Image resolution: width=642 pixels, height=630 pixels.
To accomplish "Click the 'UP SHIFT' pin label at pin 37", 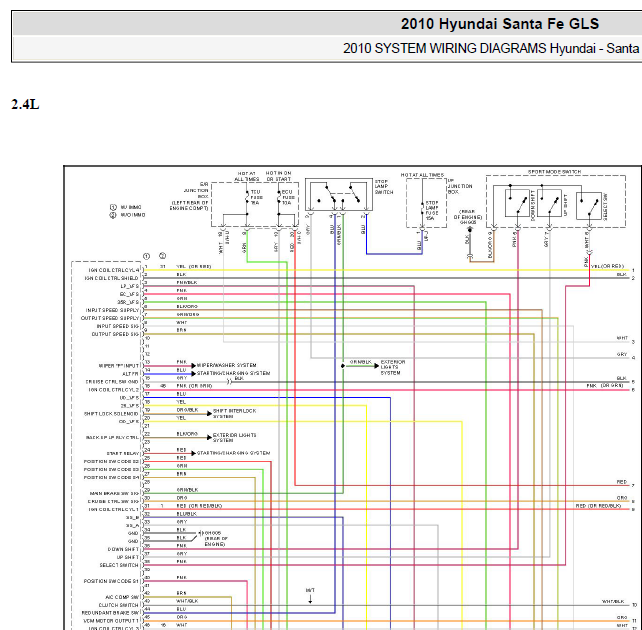I will pos(128,557).
